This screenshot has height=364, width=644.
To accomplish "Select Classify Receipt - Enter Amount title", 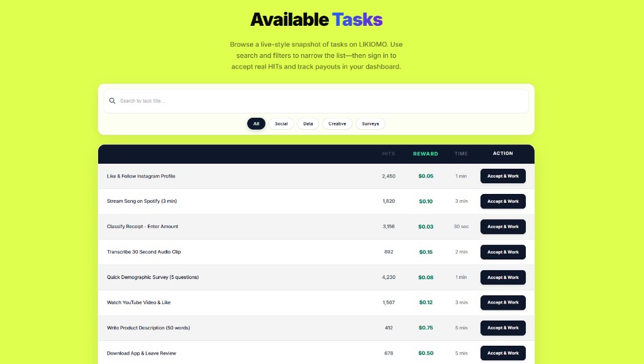I will tap(143, 227).
